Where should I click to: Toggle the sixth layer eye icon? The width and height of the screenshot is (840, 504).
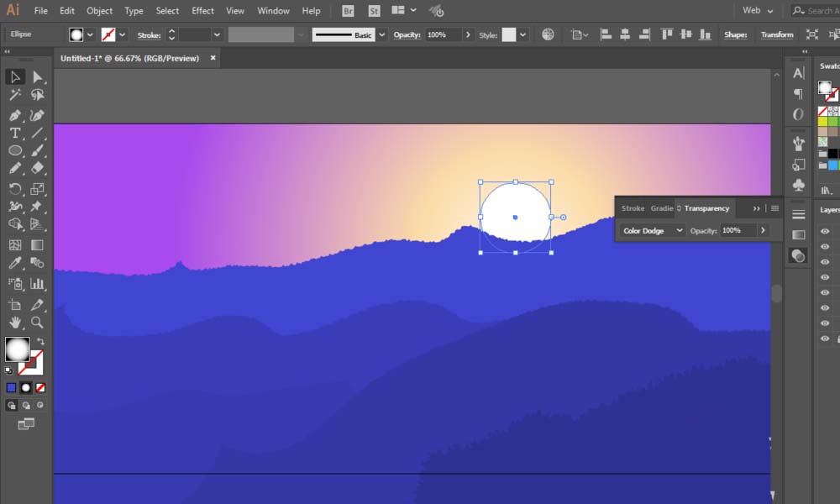pyautogui.click(x=825, y=308)
